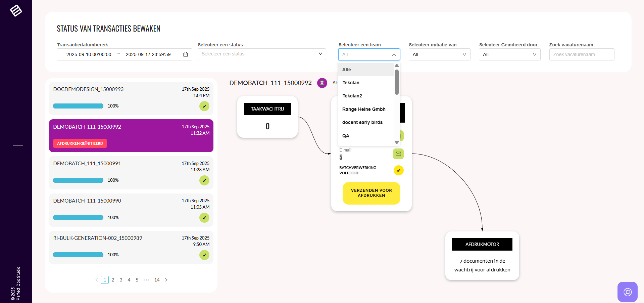Click the Perfect Doc Studio logo
Screen dimensions: 644x303
pyautogui.click(x=16, y=10)
